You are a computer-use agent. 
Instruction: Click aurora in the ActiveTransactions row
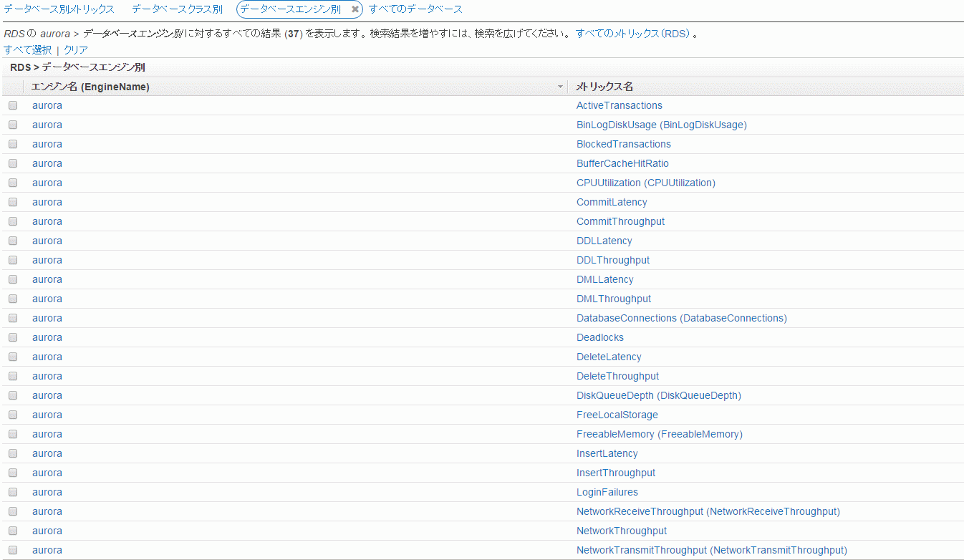[47, 105]
